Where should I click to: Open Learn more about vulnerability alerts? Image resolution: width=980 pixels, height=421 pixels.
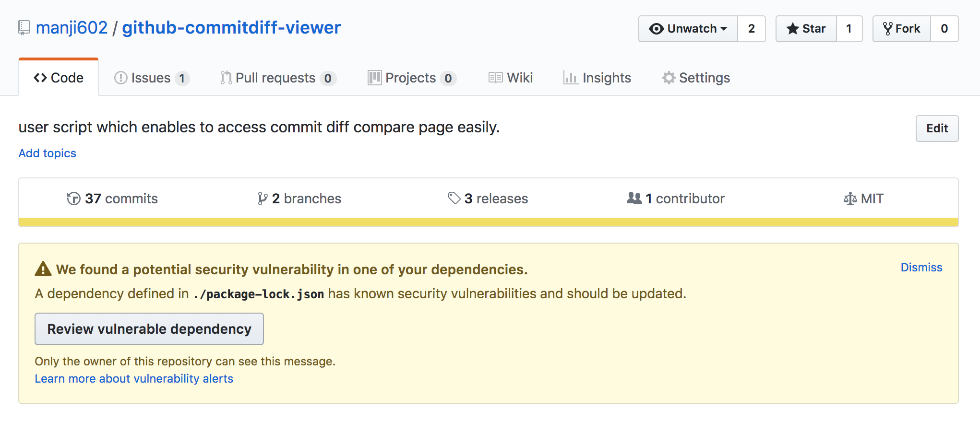134,379
